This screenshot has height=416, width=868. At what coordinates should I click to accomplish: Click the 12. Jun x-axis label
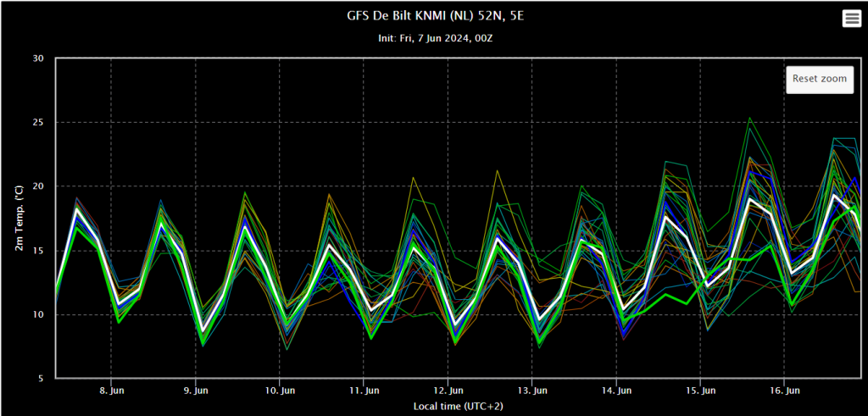(x=448, y=391)
